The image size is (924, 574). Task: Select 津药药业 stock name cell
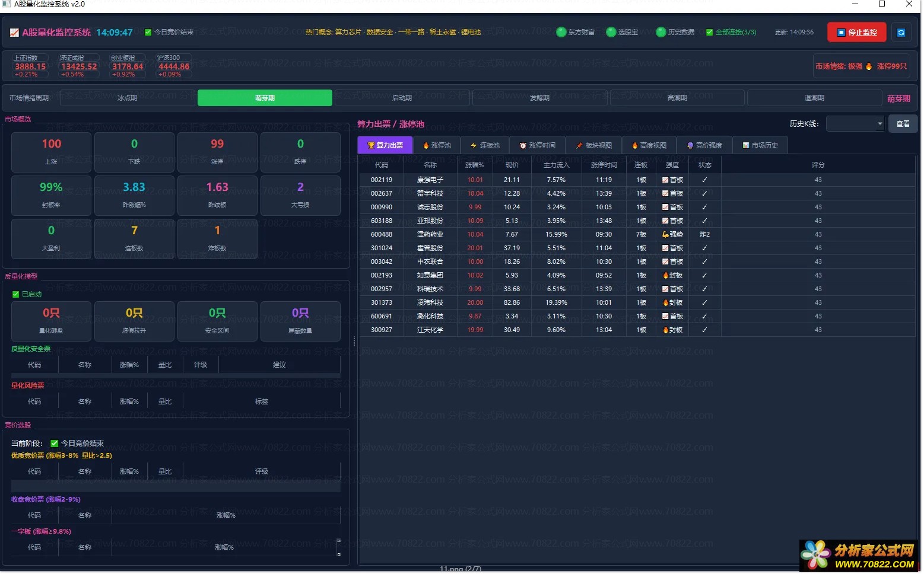pos(430,234)
